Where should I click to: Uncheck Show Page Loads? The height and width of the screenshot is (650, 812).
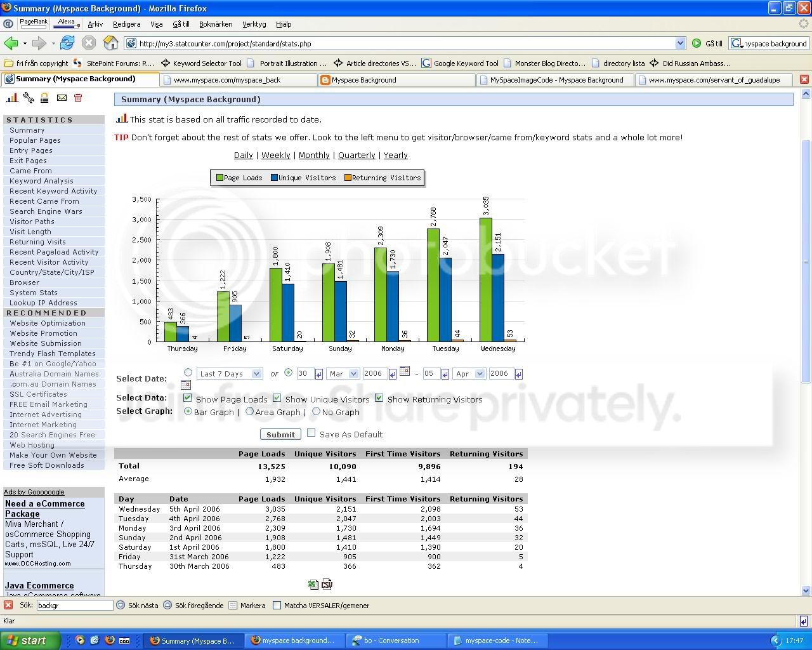click(188, 398)
